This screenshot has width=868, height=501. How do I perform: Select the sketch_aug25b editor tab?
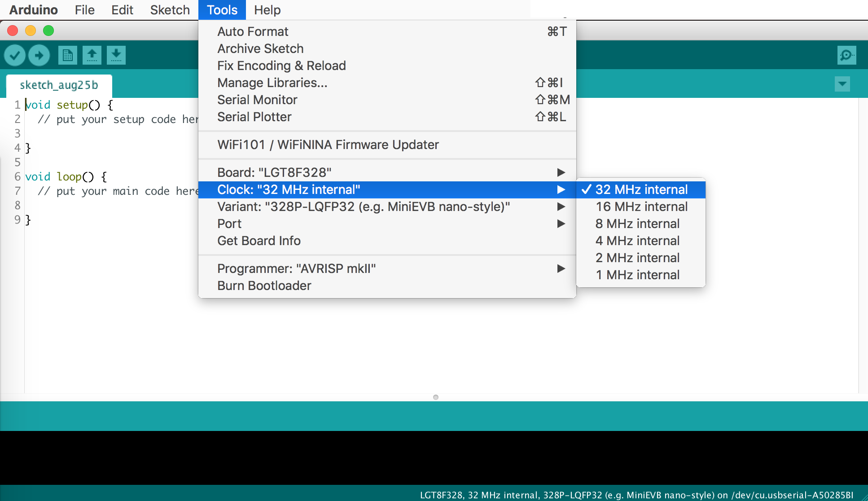point(59,85)
